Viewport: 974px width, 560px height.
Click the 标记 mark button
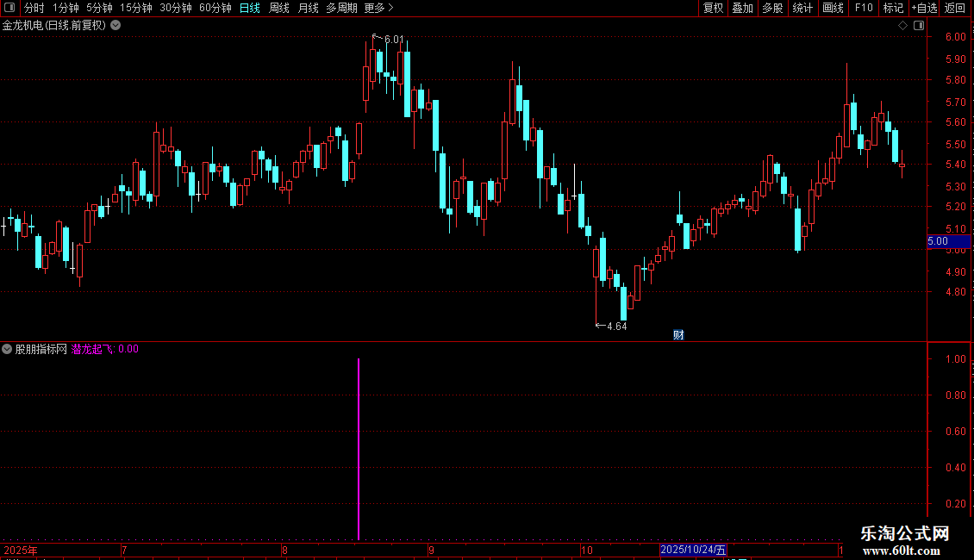[893, 8]
